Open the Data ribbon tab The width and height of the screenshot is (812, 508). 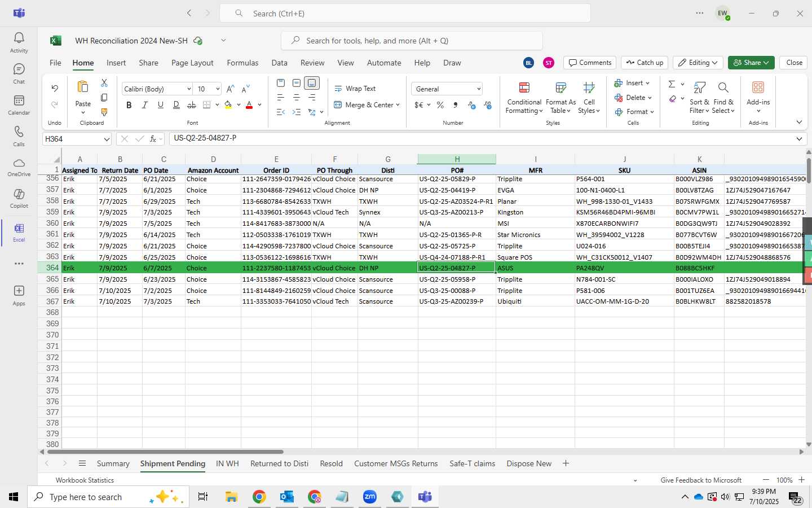pos(279,63)
